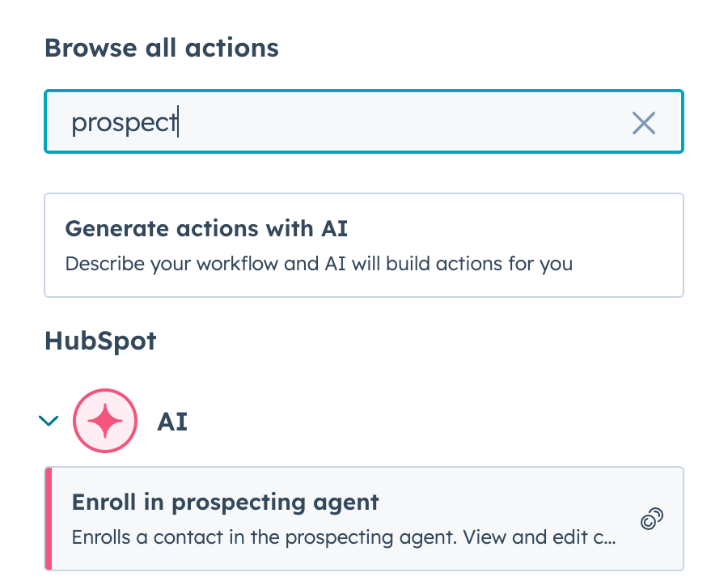728x581 pixels.
Task: Click the "Enroll in prospecting agent" title text
Action: 226,502
